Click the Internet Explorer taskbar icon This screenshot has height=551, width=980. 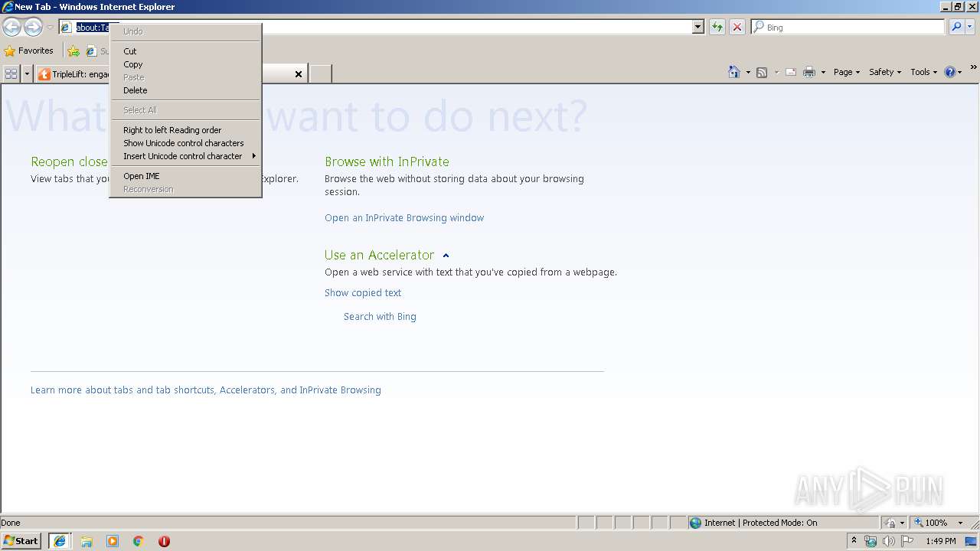tap(60, 541)
